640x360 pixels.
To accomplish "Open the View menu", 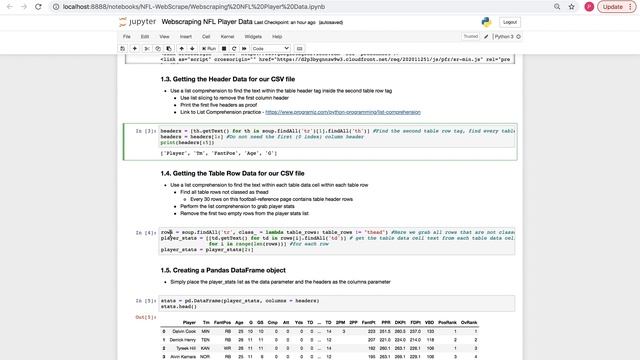I will point(164,36).
